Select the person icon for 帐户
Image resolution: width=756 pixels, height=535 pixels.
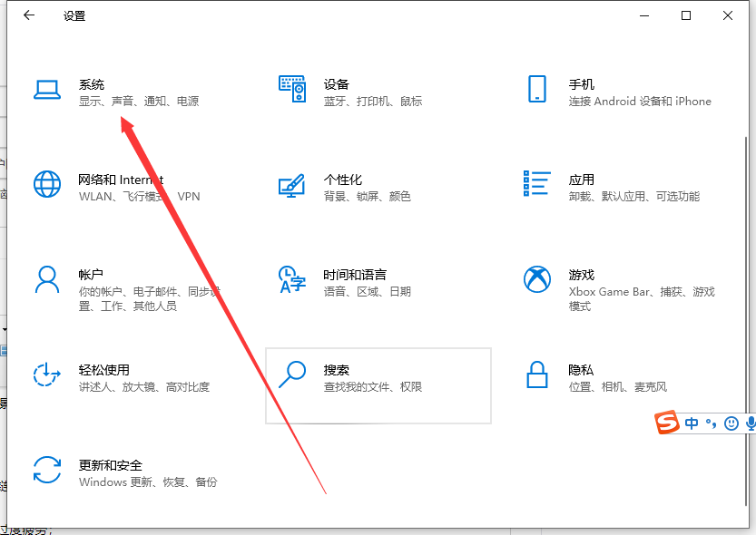pos(46,279)
